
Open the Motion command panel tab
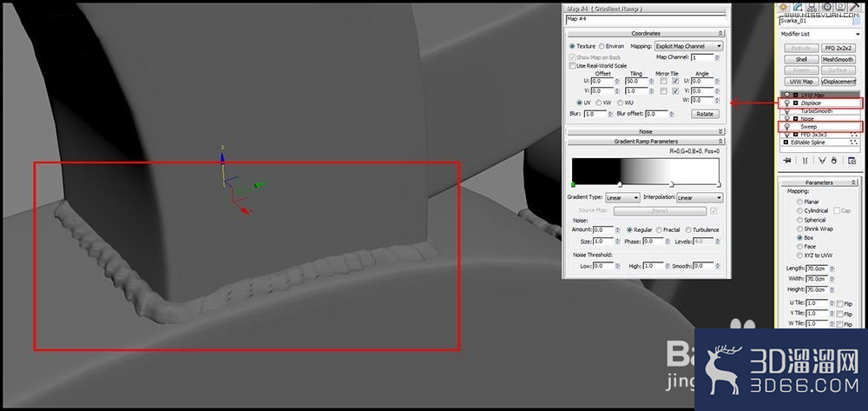coord(827,7)
